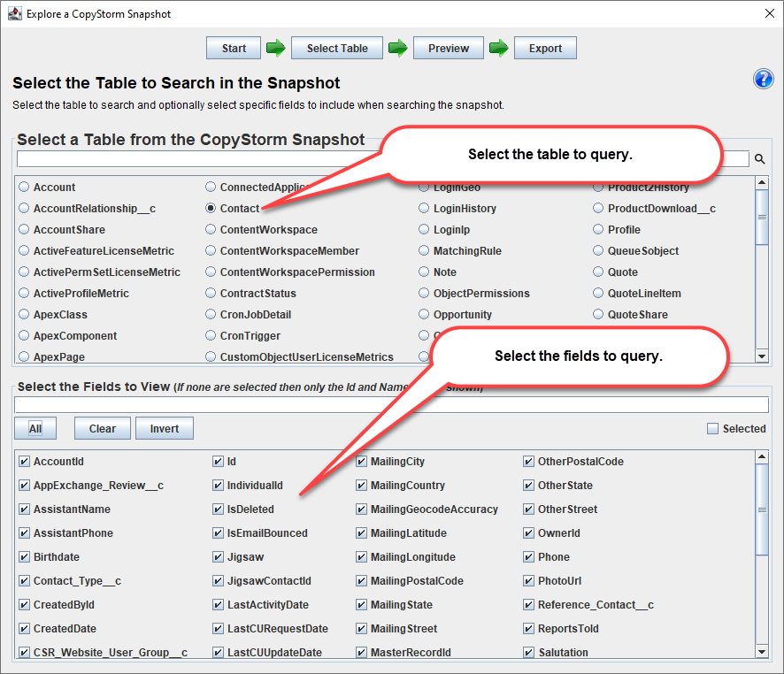
Task: Select the LoginIp table
Action: pyautogui.click(x=424, y=229)
